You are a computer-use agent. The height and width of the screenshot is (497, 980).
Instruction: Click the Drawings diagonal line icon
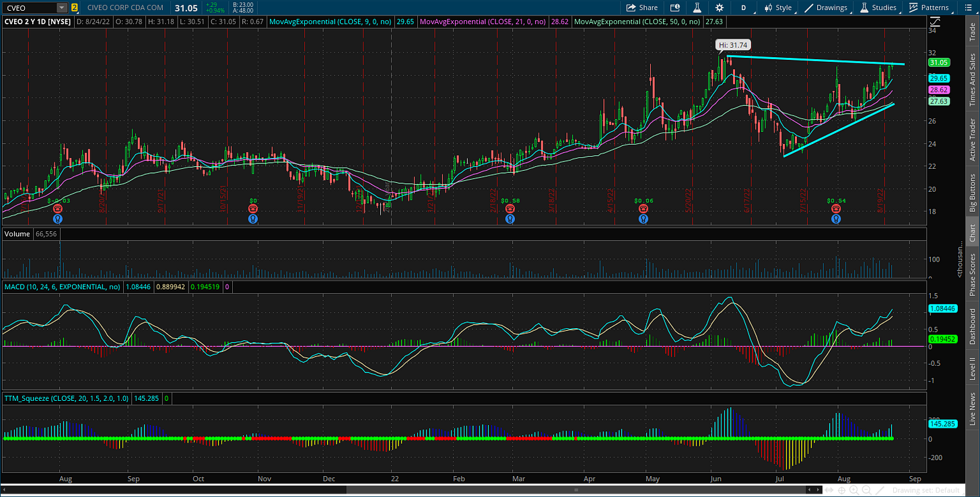[x=809, y=8]
